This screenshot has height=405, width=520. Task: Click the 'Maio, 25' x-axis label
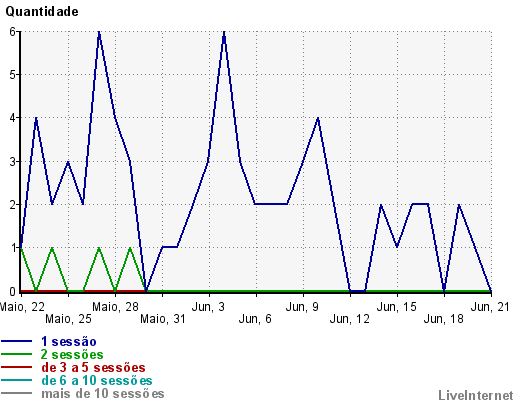click(68, 319)
